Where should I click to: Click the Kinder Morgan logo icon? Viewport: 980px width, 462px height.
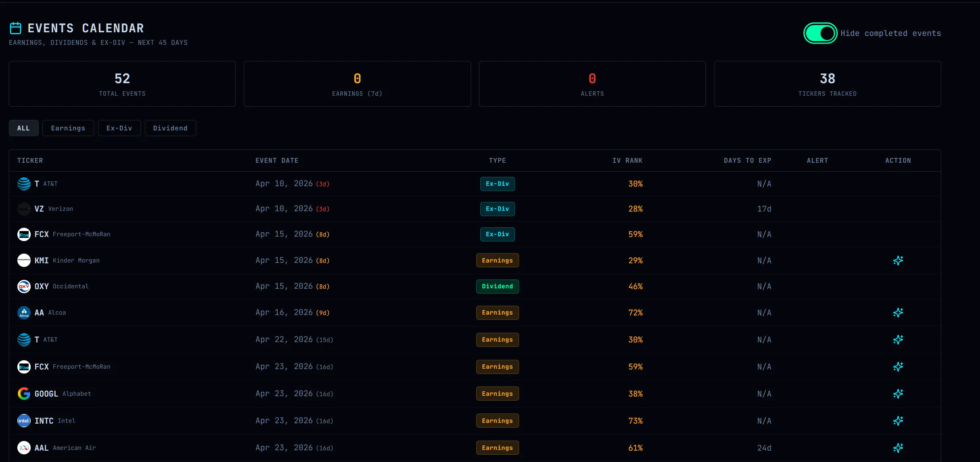24,260
